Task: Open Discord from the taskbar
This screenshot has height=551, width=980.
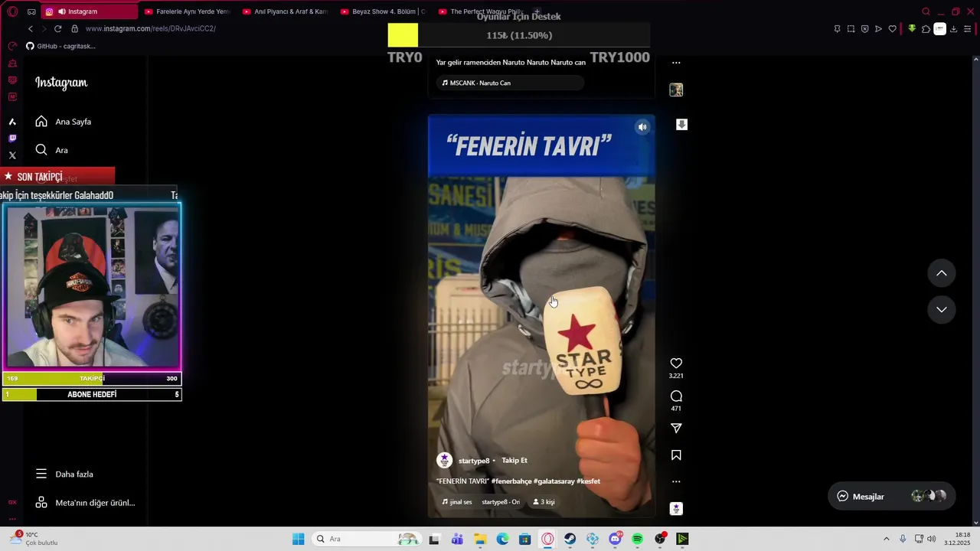Action: click(x=615, y=539)
